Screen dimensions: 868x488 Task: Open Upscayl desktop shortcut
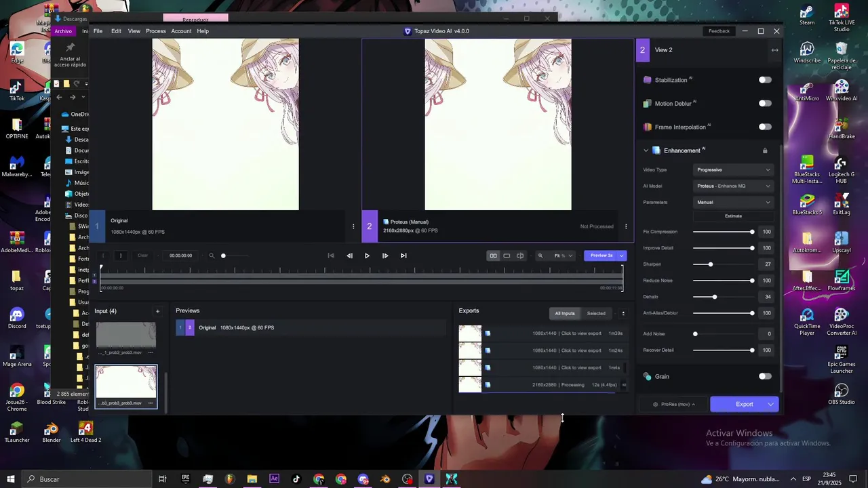click(x=842, y=243)
